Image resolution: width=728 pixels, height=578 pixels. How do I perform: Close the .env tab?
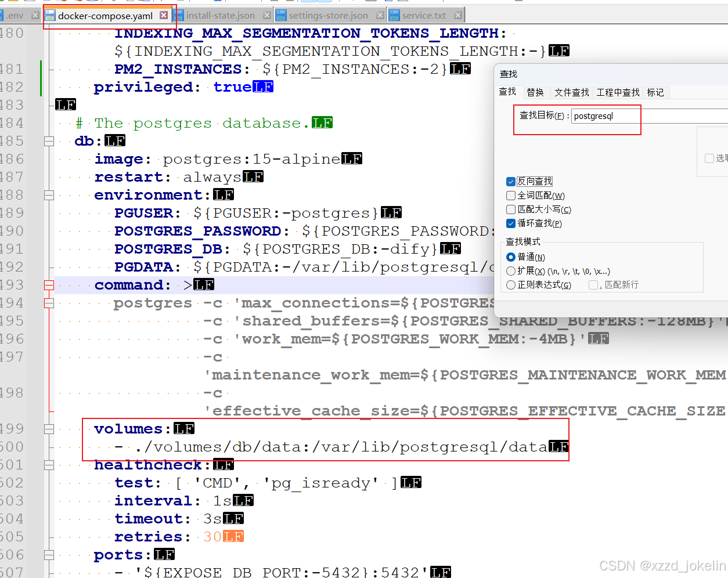35,16
